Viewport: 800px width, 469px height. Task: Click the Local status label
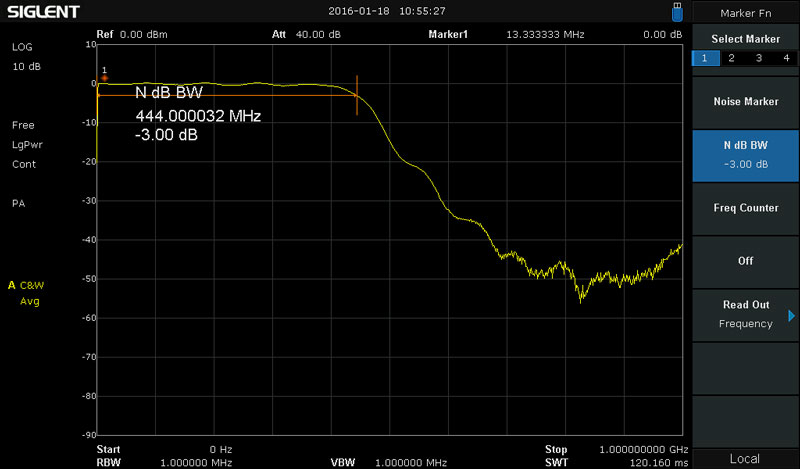745,458
